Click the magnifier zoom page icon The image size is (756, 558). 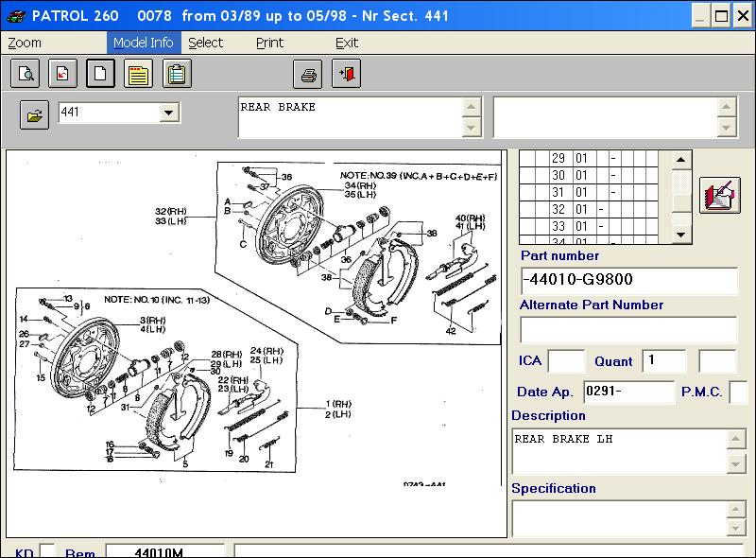pos(26,74)
